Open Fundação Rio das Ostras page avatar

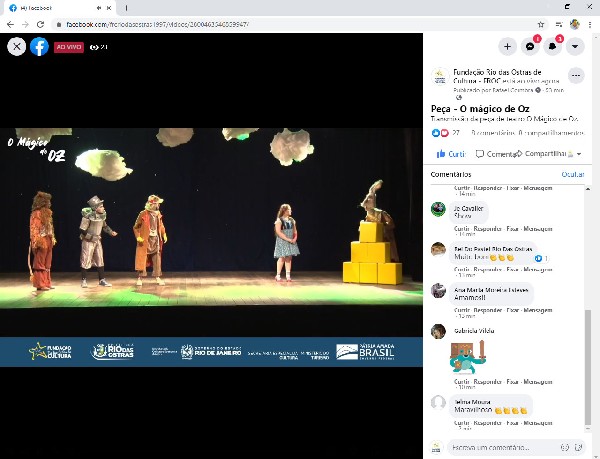(x=440, y=76)
